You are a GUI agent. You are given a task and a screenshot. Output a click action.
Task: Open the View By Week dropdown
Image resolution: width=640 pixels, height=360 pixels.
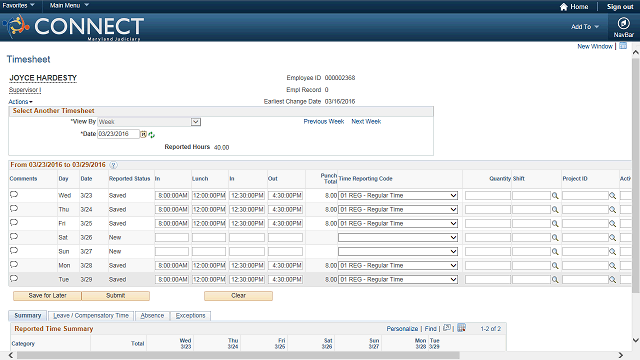coord(149,122)
